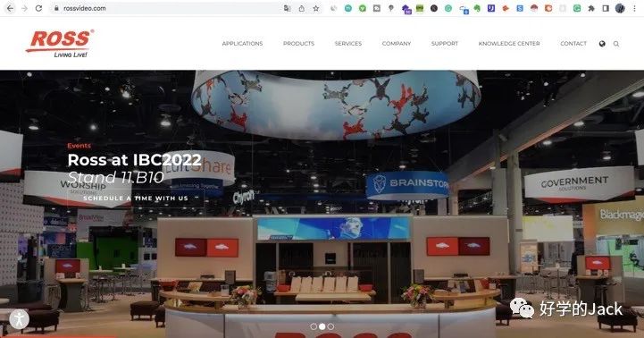Screen dimensions: 644x338
Task: Open the globe language selector icon
Action: click(x=602, y=44)
